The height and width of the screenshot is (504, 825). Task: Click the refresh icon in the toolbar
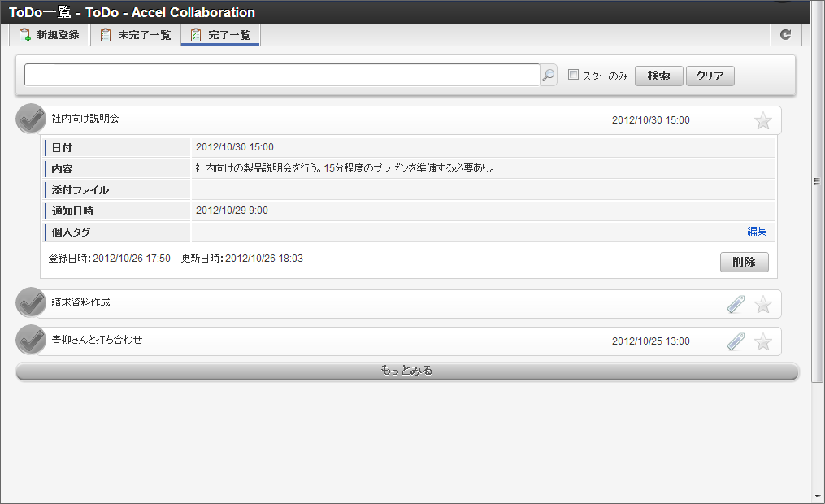(x=785, y=35)
